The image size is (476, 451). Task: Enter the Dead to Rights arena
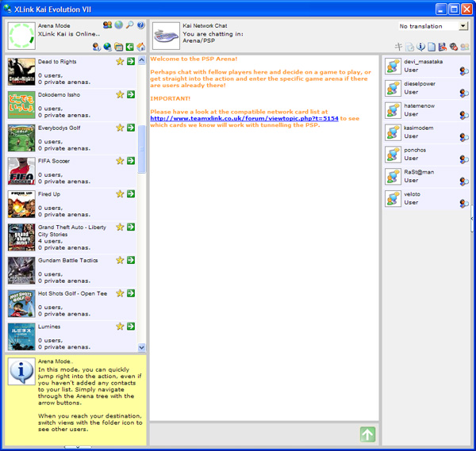click(x=131, y=61)
